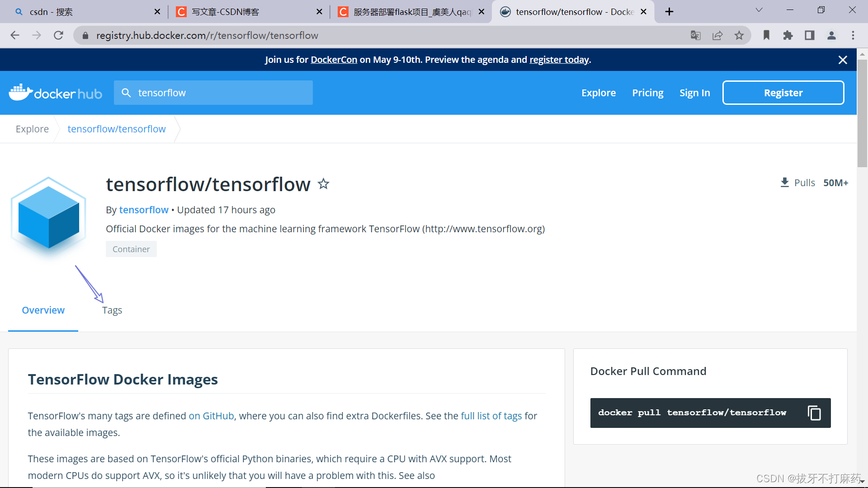Click the share page icon

tap(717, 36)
